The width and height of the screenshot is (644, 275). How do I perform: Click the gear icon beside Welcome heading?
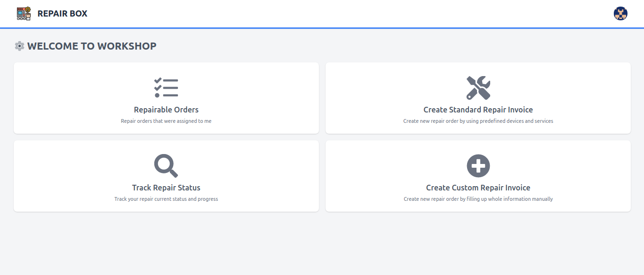[x=19, y=46]
